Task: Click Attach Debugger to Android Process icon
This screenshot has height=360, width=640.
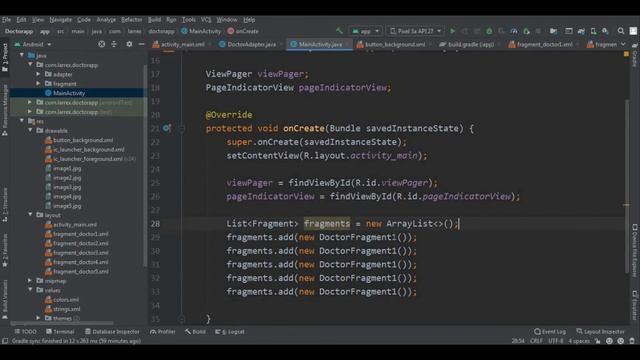Action: (526, 31)
